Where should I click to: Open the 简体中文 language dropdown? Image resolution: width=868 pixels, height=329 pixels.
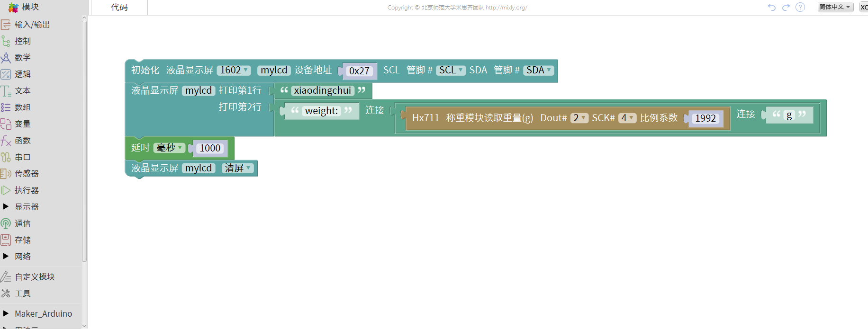(x=835, y=7)
